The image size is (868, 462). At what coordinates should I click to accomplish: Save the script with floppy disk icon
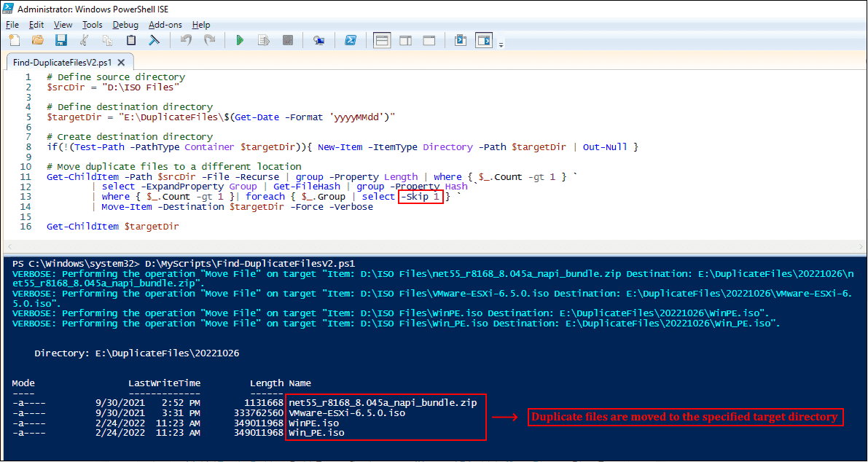61,40
